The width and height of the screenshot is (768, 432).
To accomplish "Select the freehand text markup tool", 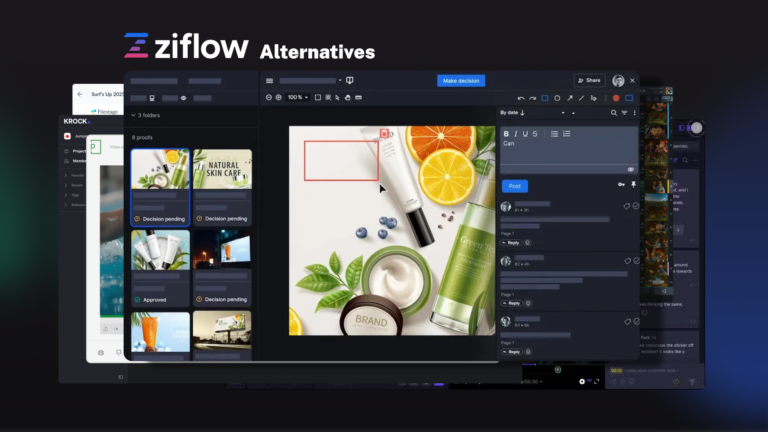I will 594,98.
